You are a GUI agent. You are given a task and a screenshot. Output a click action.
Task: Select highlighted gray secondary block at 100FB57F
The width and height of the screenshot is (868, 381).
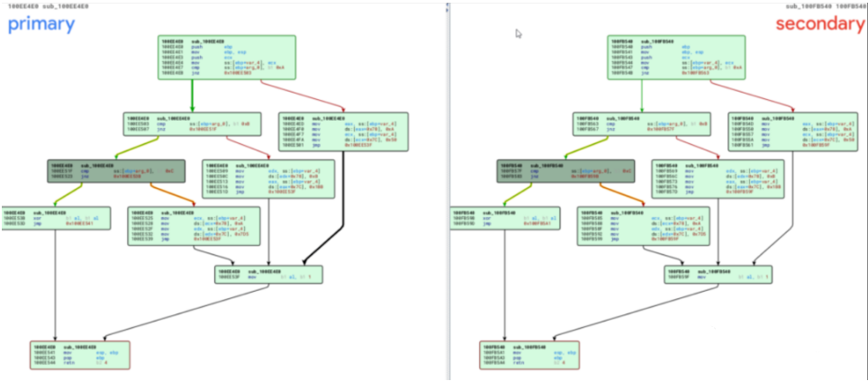pos(565,170)
